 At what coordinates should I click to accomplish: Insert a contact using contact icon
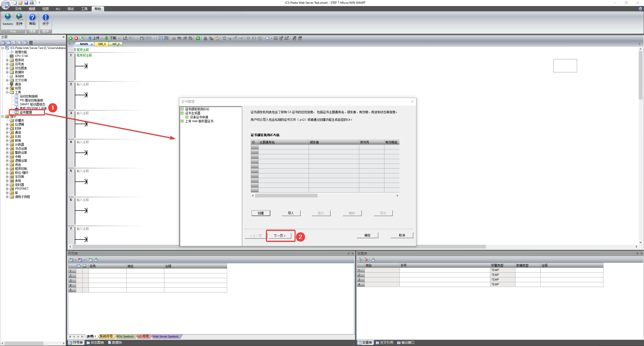click(248, 38)
